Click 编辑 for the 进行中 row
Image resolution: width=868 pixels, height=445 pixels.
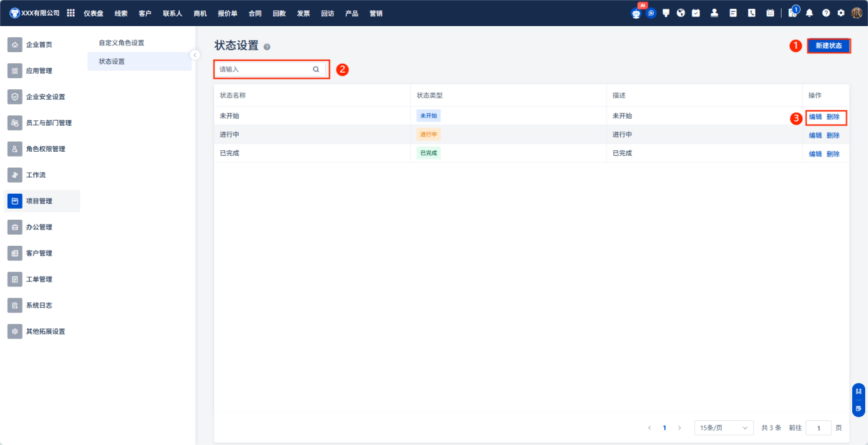point(815,135)
